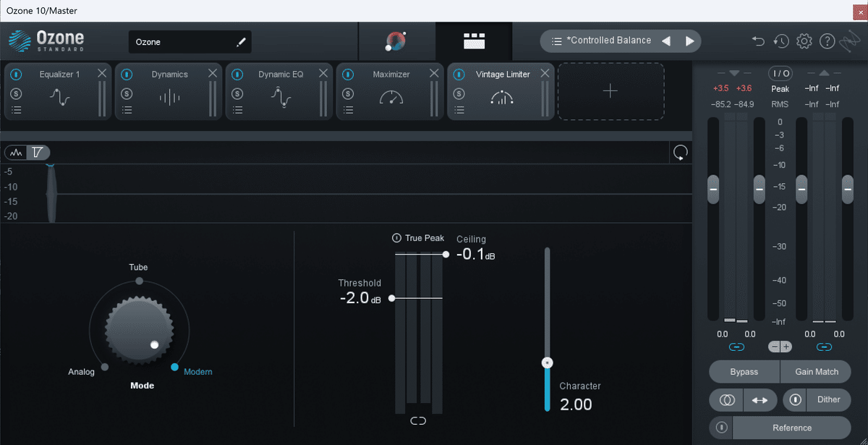This screenshot has height=445, width=868.
Task: Select the Dynamics module tile
Action: [169, 91]
